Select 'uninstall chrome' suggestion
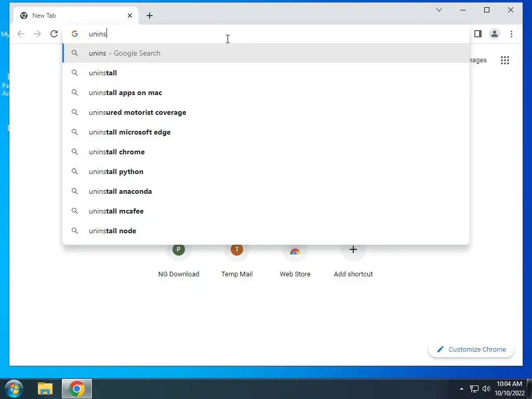The image size is (532, 399). click(267, 152)
